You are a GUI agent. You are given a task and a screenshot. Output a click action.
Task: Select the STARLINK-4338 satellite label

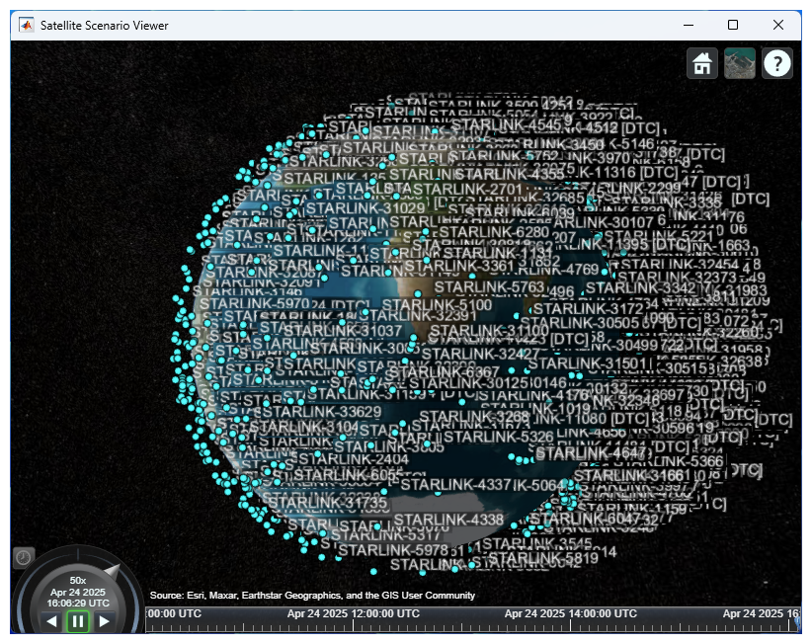pyautogui.click(x=448, y=520)
